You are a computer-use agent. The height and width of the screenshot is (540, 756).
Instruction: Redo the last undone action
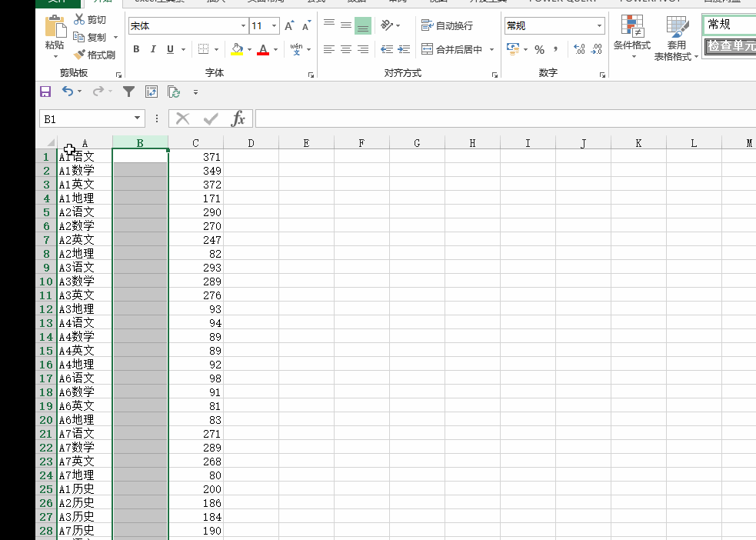[98, 91]
